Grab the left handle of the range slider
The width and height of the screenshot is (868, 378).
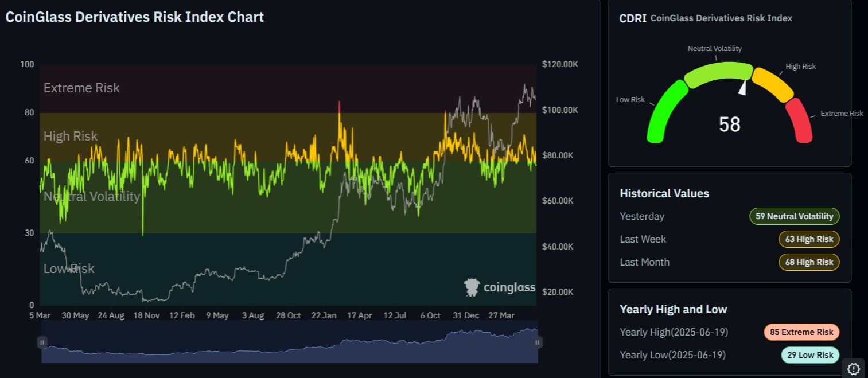click(x=42, y=342)
